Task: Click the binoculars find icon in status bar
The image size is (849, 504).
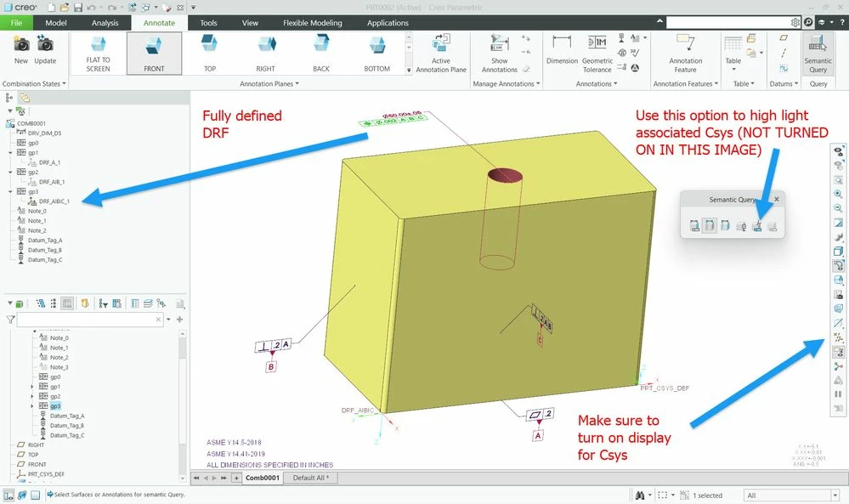Action: 639,495
